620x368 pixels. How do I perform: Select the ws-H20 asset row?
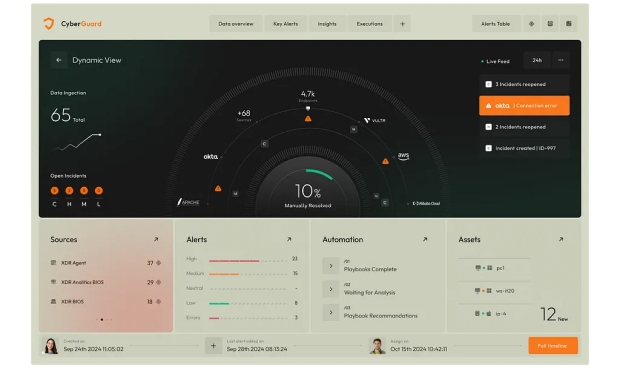(x=494, y=291)
